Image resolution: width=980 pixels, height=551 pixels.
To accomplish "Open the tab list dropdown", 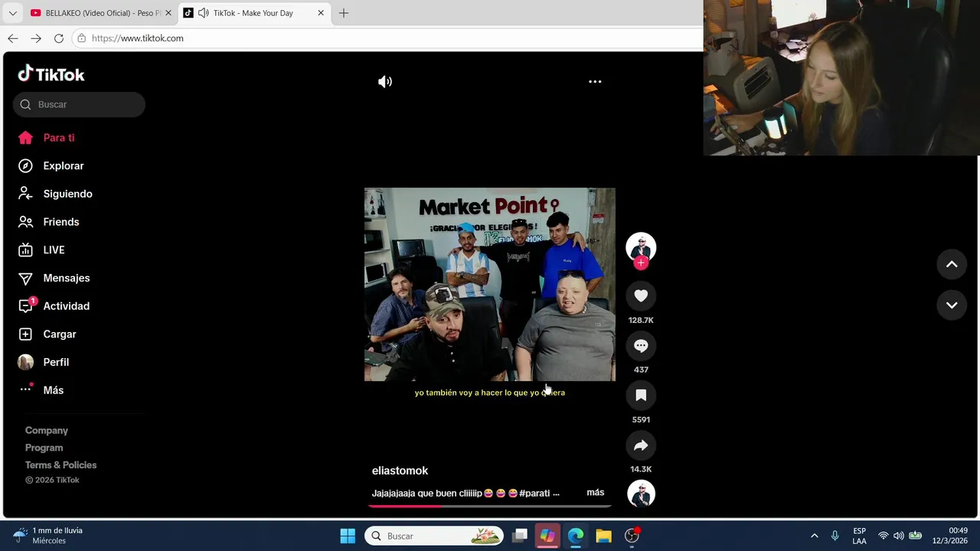I will coord(12,13).
